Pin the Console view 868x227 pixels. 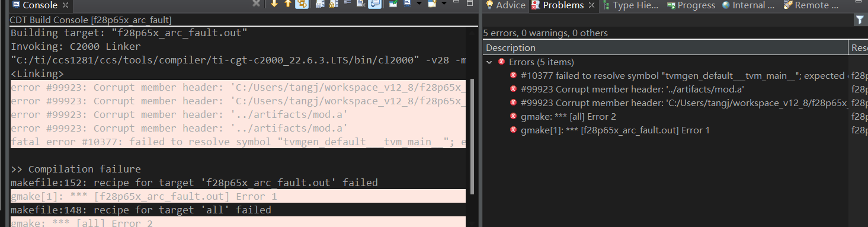click(393, 4)
